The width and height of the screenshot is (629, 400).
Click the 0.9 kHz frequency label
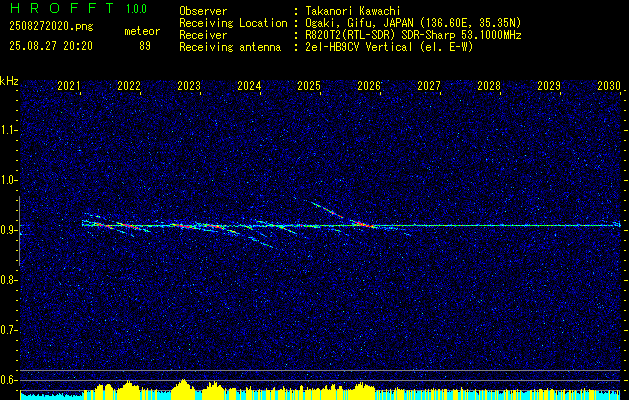click(9, 230)
